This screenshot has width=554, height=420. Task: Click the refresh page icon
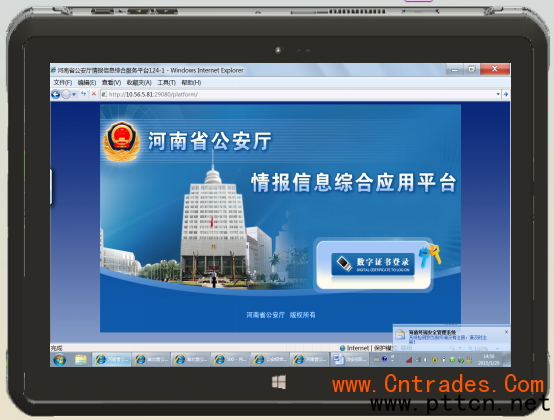coord(83,94)
